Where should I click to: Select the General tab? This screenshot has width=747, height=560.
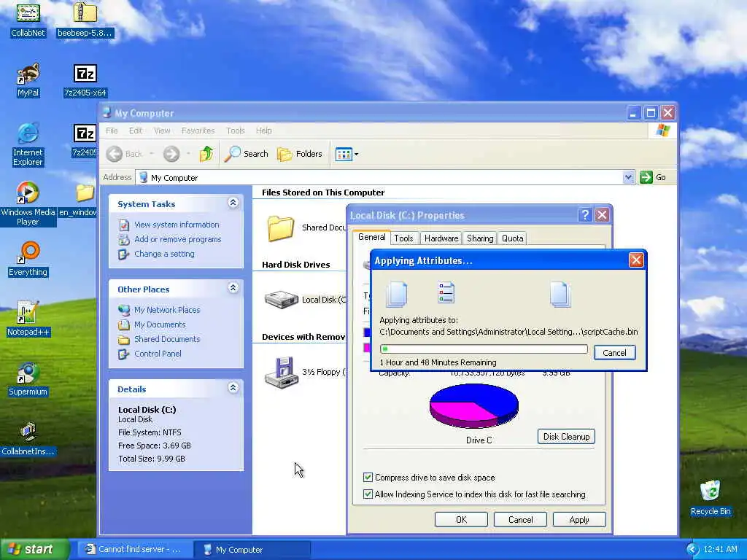coord(371,237)
